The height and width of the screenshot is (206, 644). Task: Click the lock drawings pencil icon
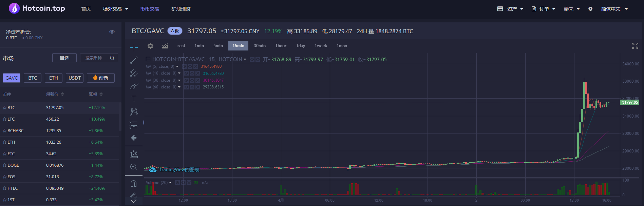[133, 195]
